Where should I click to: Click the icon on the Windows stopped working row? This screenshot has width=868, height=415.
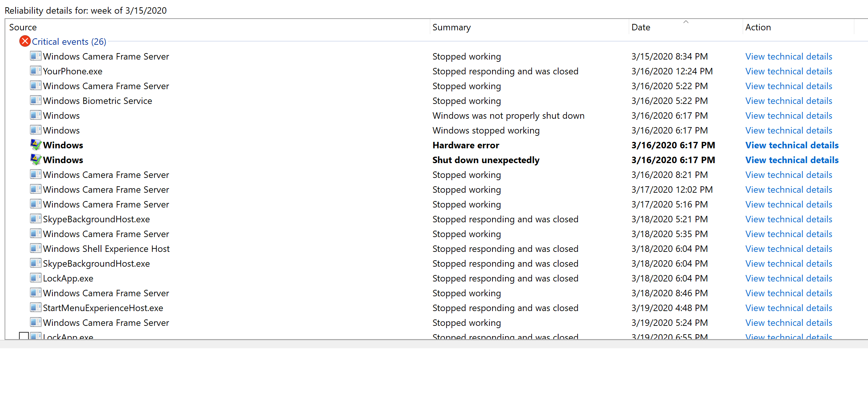pos(36,130)
